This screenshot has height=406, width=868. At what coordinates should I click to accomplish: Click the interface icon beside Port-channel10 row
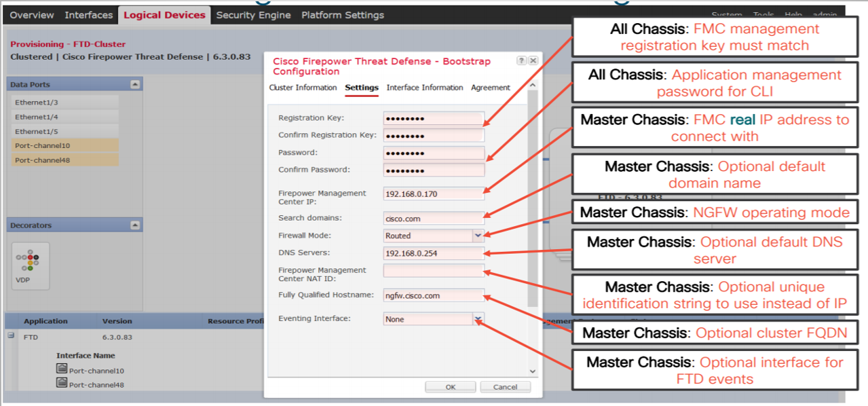62,369
